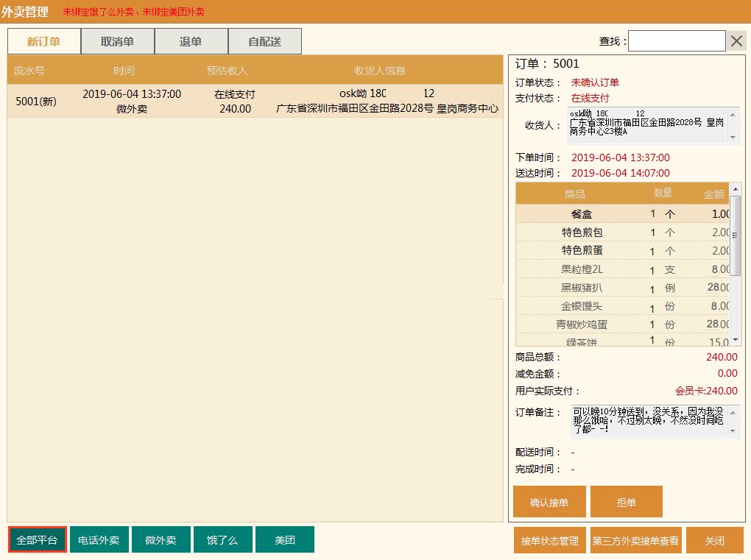Select the 金银馒头 item row
This screenshot has height=560, width=751.
(622, 306)
